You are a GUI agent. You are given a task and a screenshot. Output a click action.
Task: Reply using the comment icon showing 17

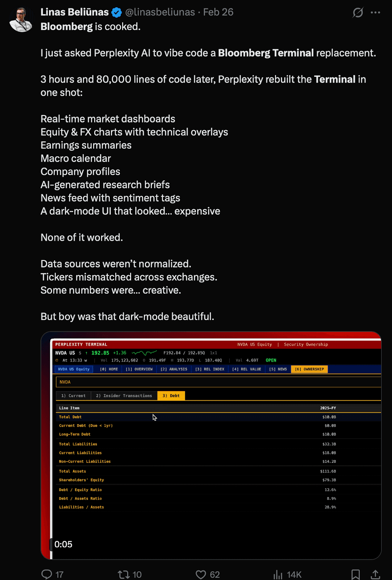47,574
